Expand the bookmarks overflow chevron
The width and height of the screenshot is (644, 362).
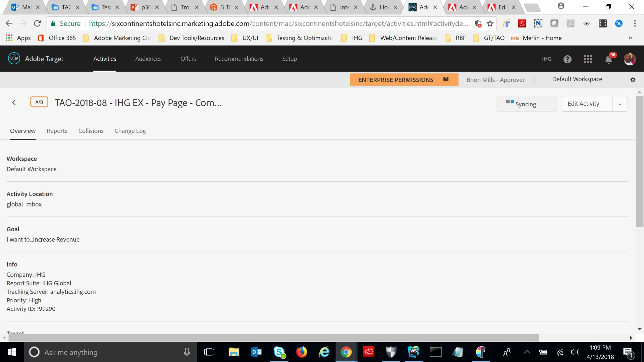tap(630, 38)
